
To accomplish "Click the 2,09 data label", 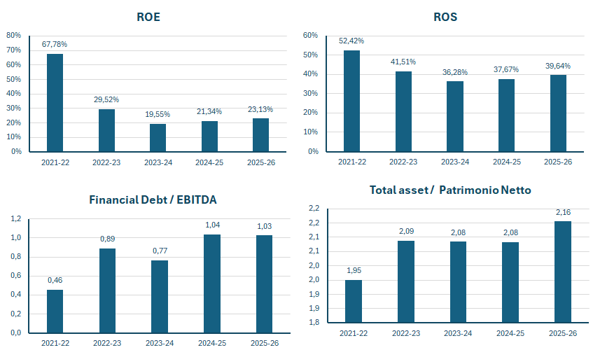I will click(x=406, y=231).
